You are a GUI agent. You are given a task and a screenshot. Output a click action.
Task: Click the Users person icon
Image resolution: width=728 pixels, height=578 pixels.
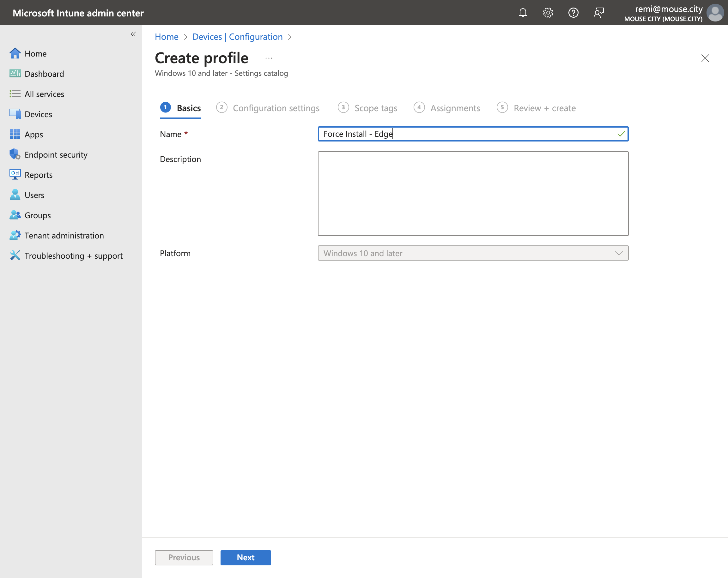pyautogui.click(x=15, y=195)
